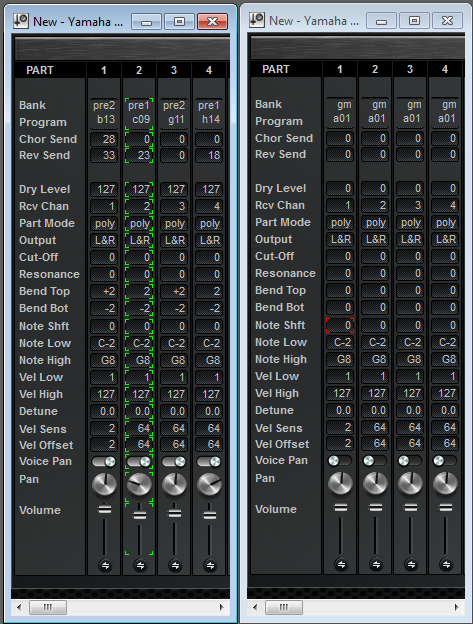
Task: Click the arrow icon under Part 3 volume, left window
Action: tap(175, 565)
